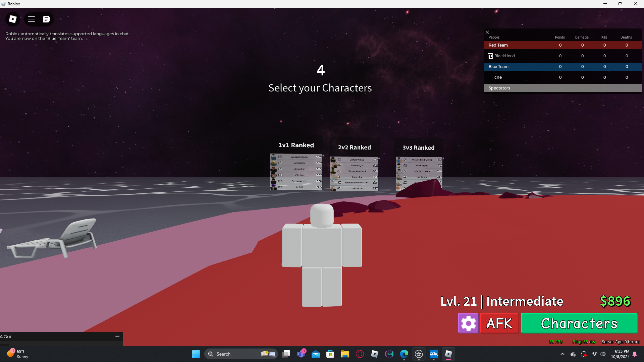This screenshot has height=362, width=644.
Task: Open Microsoft Edge from taskbar
Action: tap(404, 354)
